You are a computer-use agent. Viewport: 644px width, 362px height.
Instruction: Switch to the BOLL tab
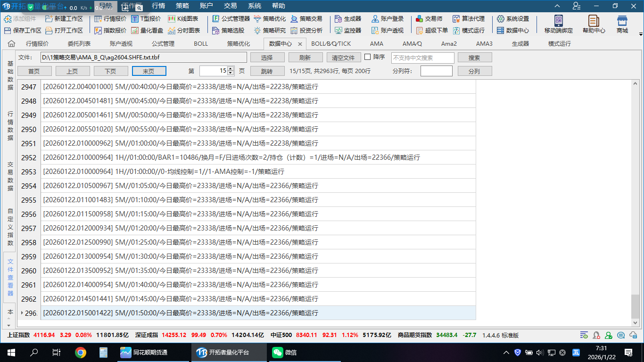pyautogui.click(x=201, y=44)
